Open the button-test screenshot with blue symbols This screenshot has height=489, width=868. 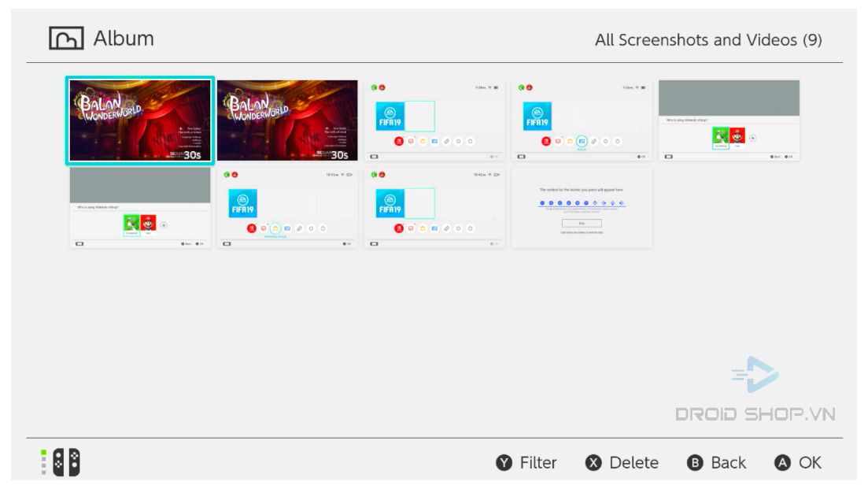[x=582, y=208]
